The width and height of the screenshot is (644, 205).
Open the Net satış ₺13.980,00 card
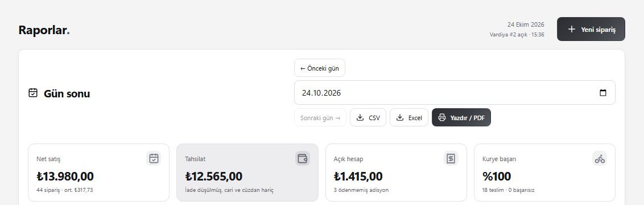98,173
